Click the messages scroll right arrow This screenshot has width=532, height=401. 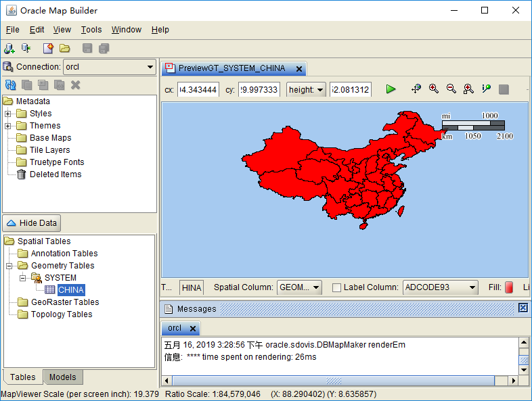click(513, 381)
